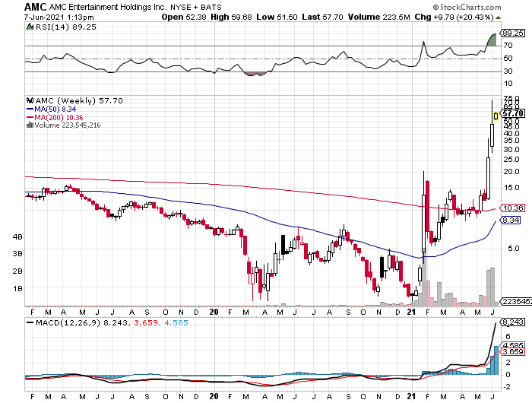Click the blue 4.585 value in MACD legend
The height and width of the screenshot is (403, 532).
(x=176, y=322)
